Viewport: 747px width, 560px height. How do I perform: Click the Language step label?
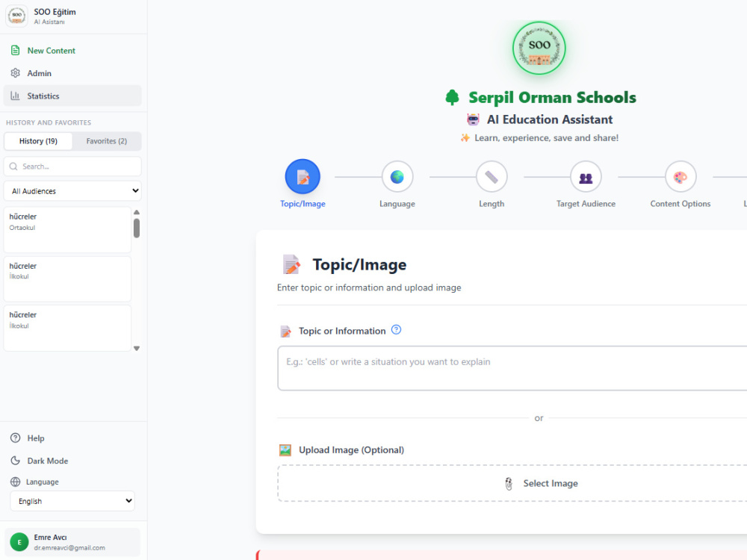tap(397, 204)
